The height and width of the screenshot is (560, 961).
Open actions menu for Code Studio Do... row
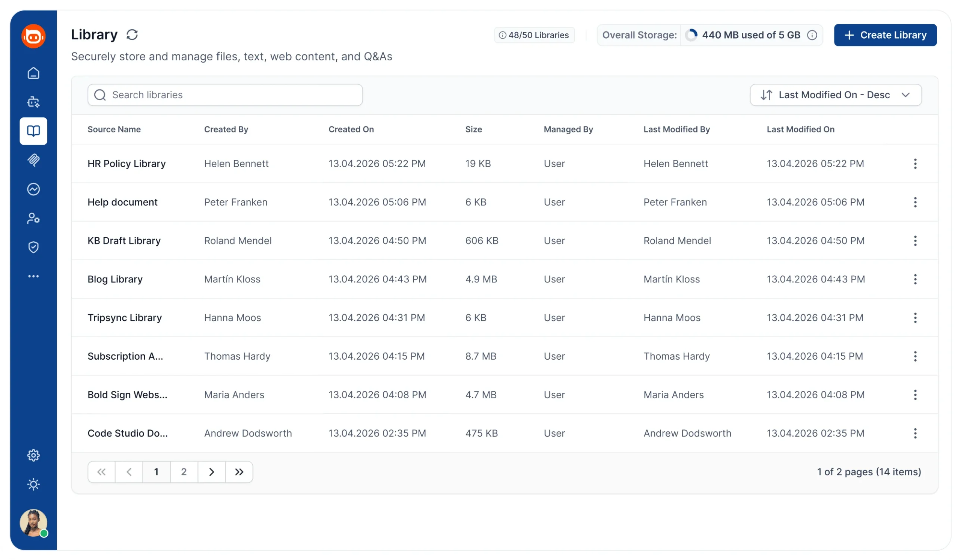(x=915, y=433)
